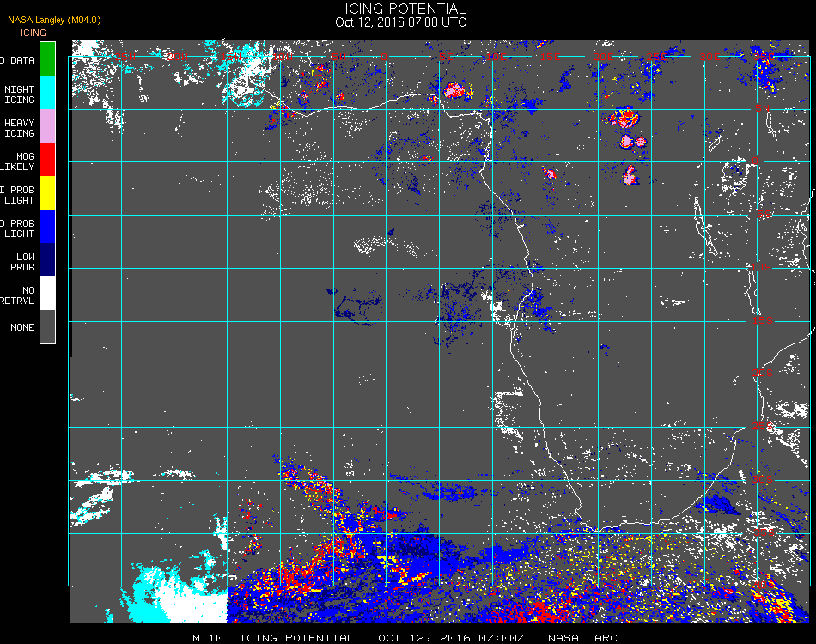This screenshot has height=644, width=816.
Task: Click the NASA Langley (M04.0) label
Action: coord(54,21)
